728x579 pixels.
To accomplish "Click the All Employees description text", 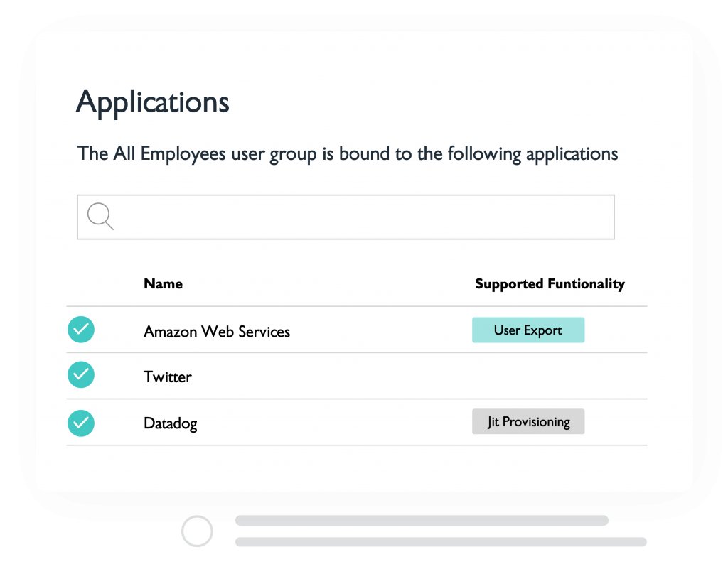I will [348, 154].
